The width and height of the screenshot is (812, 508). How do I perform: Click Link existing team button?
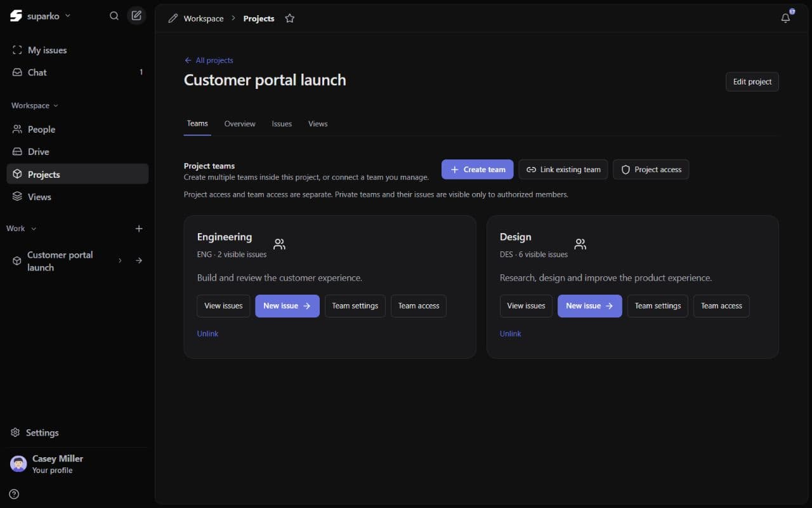pos(563,170)
